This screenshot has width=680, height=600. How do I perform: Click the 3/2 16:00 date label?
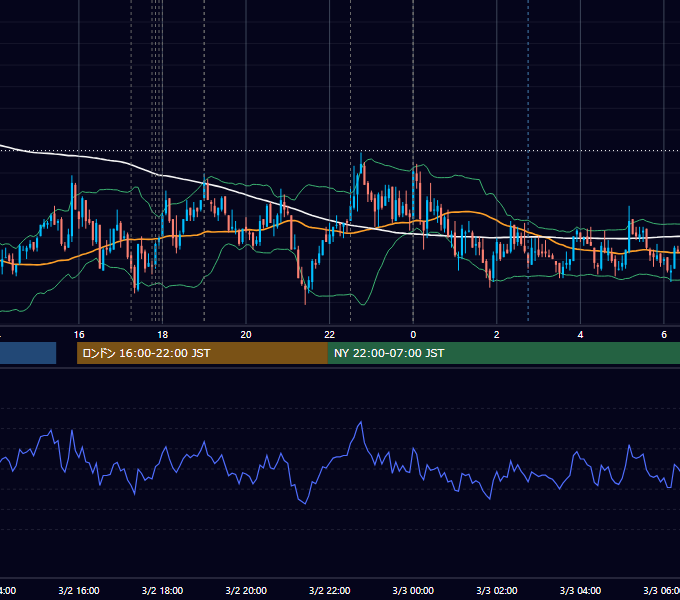tap(79, 590)
